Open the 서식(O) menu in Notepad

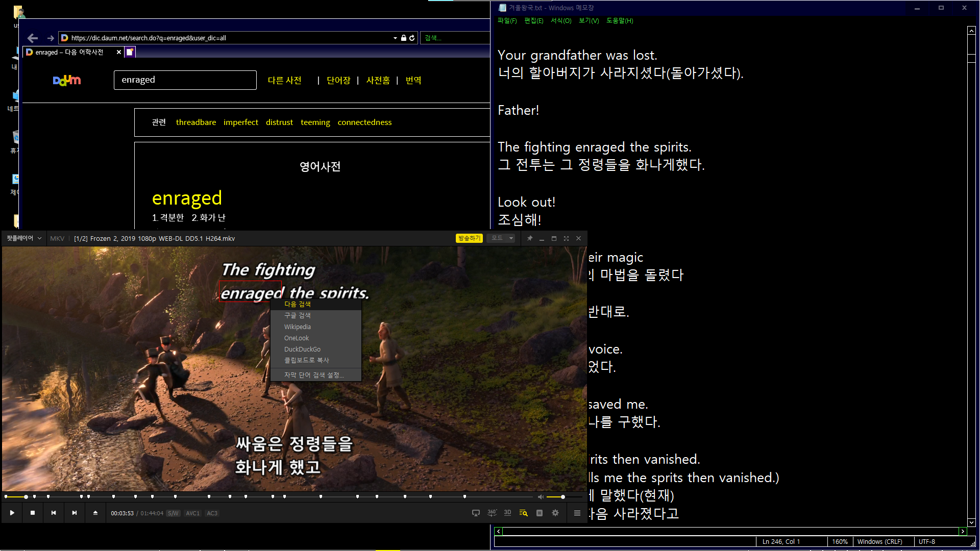click(x=561, y=20)
